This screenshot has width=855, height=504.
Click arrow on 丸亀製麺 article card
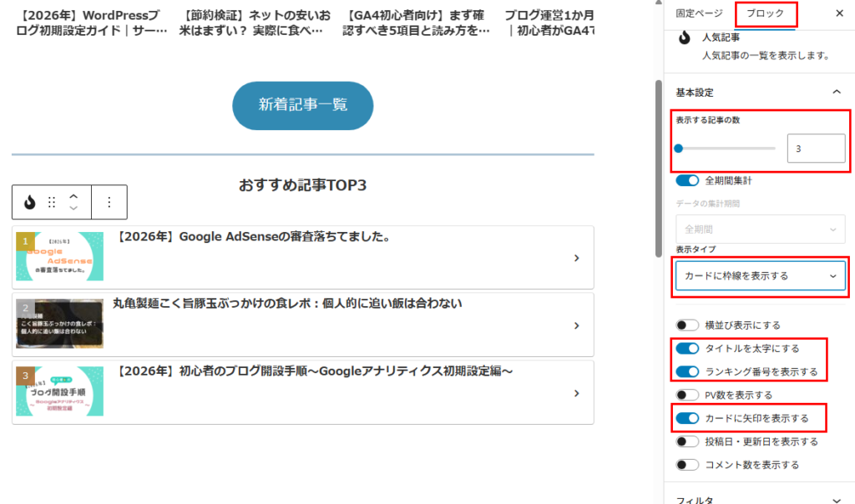click(x=576, y=325)
